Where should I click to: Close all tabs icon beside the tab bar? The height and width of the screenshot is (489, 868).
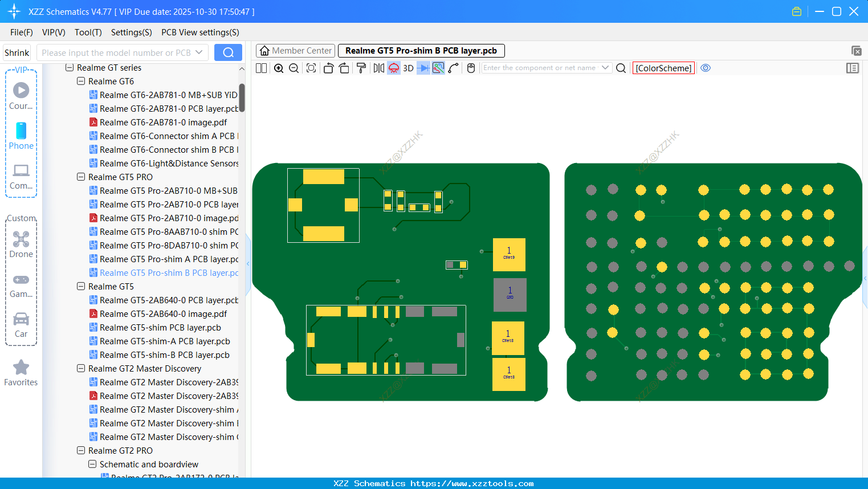point(856,51)
